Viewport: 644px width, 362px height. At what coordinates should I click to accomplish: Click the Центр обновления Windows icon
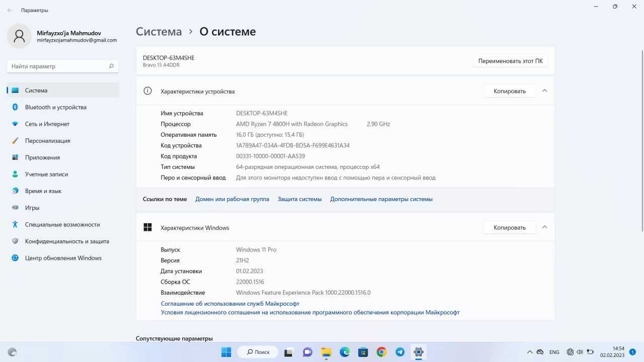15,258
